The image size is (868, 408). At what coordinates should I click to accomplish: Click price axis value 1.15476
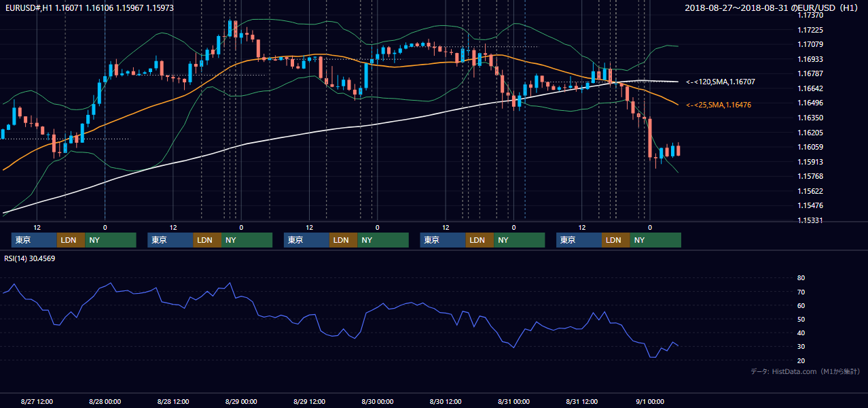810,206
